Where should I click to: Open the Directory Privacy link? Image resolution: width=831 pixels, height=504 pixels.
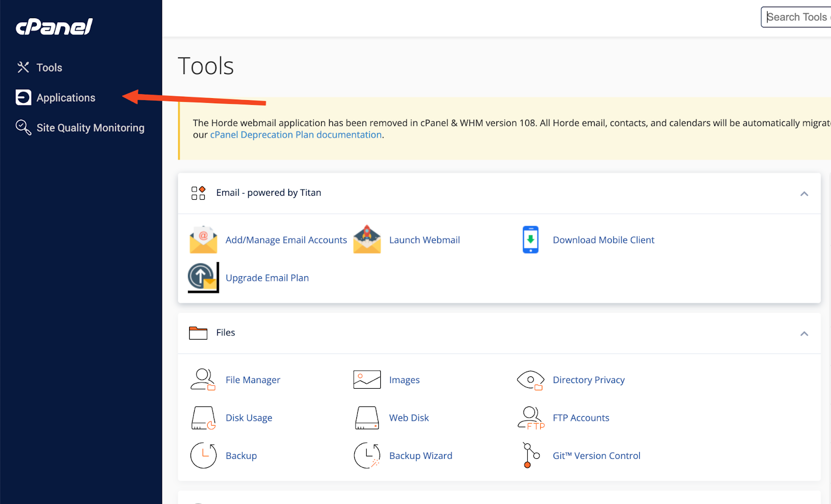(588, 380)
